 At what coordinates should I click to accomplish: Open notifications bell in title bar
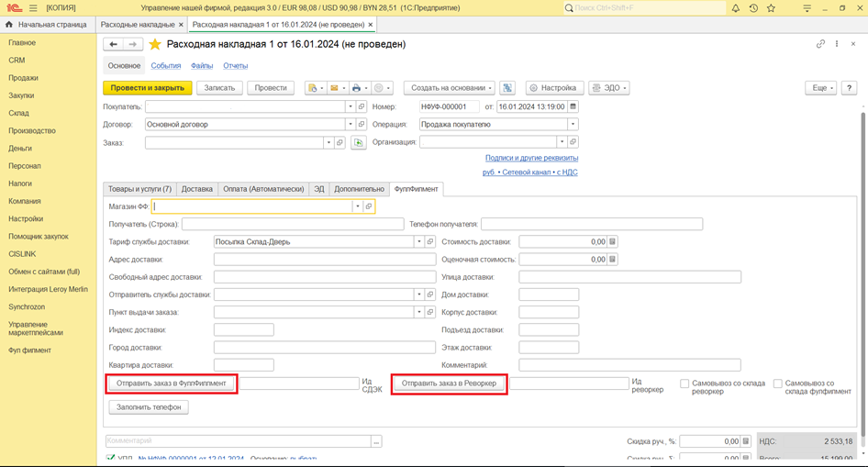pyautogui.click(x=736, y=8)
